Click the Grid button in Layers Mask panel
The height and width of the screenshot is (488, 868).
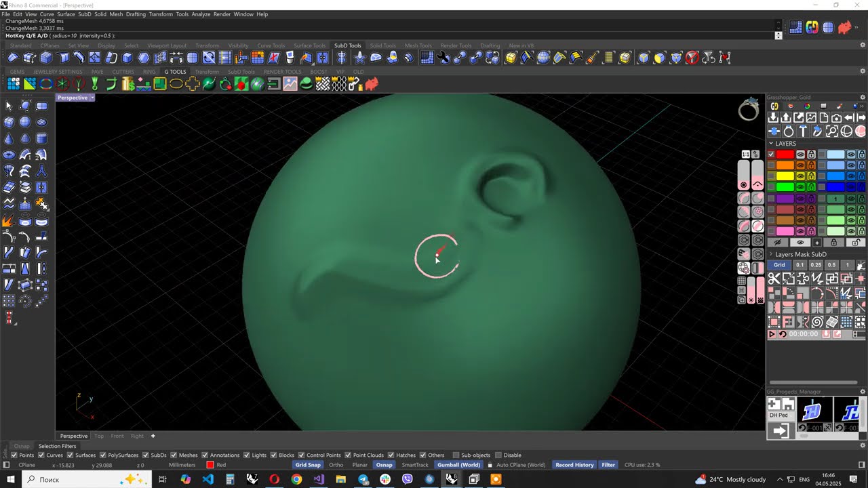coord(780,265)
